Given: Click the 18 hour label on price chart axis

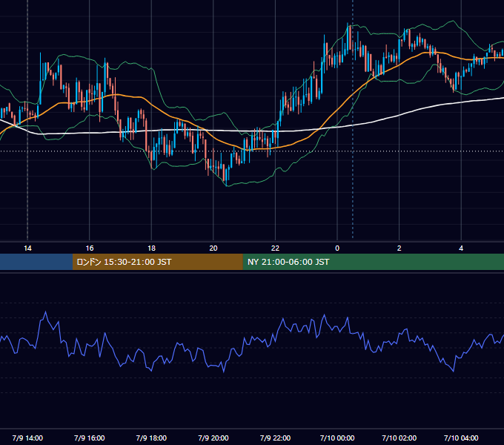Looking at the screenshot, I should click(x=151, y=248).
